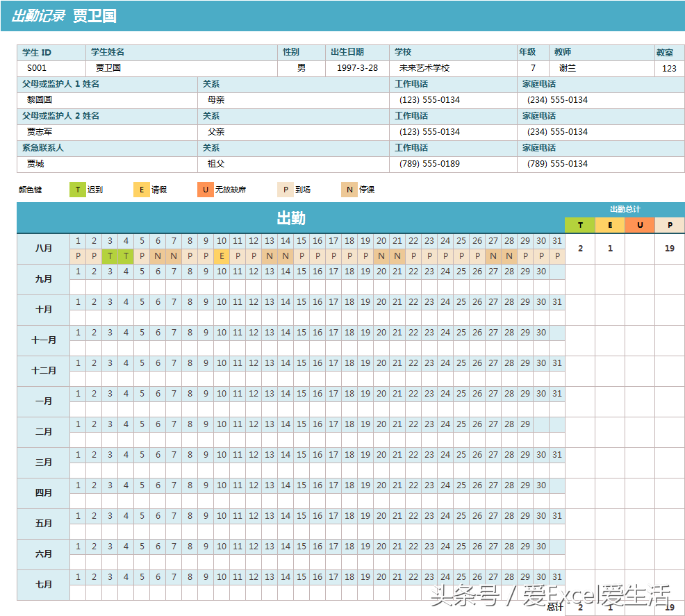Select the green T 迟到 legend swatch
The height and width of the screenshot is (616, 685).
pos(77,189)
